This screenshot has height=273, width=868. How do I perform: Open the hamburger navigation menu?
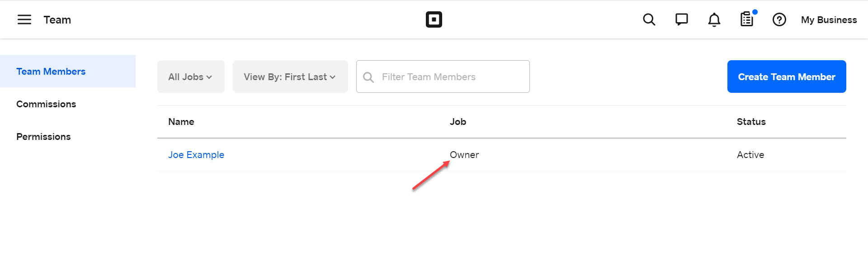tap(24, 19)
